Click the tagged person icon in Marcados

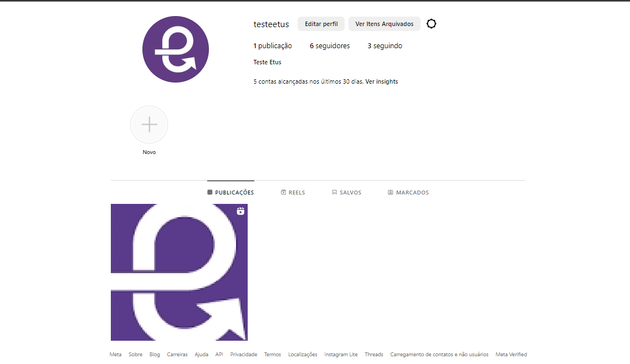(x=390, y=192)
